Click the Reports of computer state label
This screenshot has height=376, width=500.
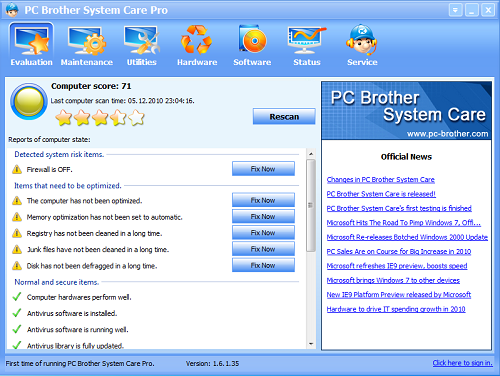pyautogui.click(x=49, y=139)
